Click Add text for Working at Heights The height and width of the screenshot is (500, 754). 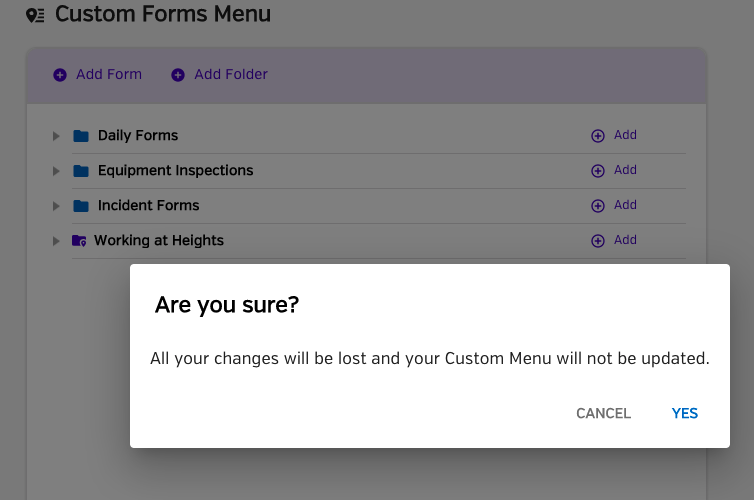tap(625, 240)
